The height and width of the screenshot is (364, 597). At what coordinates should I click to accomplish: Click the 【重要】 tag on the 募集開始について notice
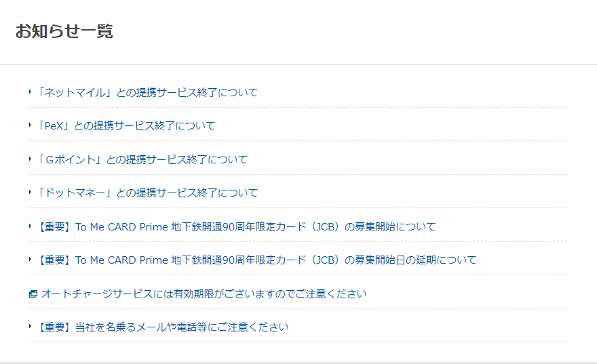[x=54, y=226]
